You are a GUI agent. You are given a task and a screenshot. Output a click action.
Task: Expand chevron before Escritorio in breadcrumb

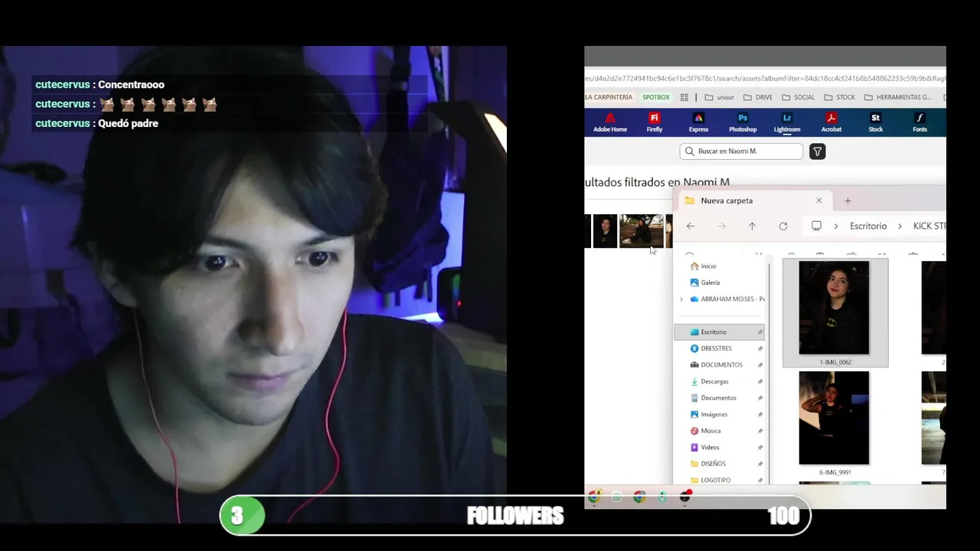tap(836, 226)
